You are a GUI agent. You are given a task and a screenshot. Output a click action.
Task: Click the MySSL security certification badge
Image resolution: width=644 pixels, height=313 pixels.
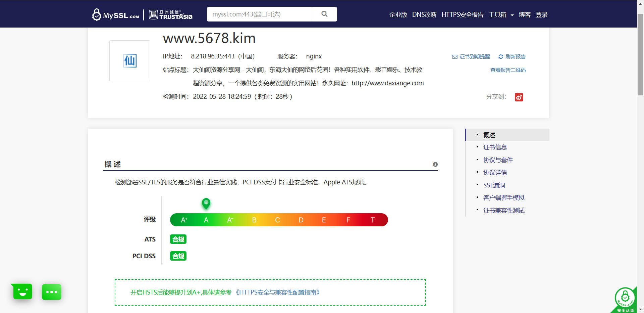pos(625,300)
